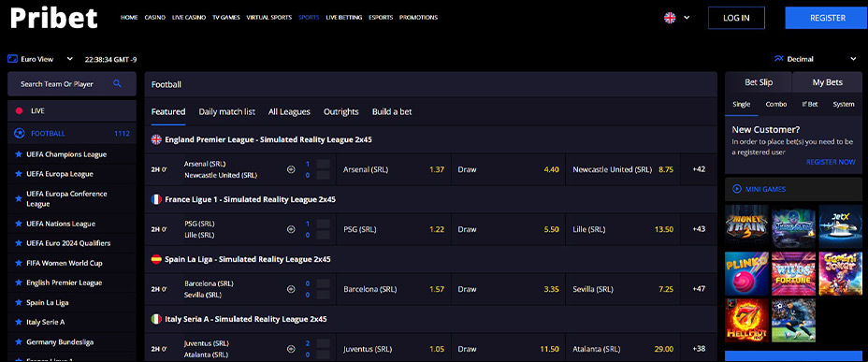Click the stats icon for Arsenal match
This screenshot has width=868, height=362.
point(291,169)
